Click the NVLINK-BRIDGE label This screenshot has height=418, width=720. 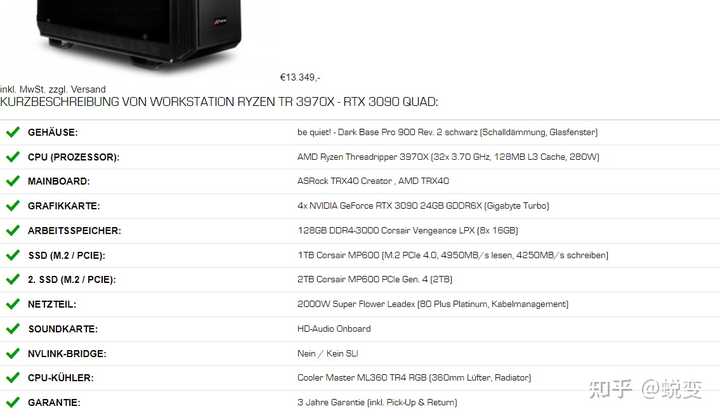click(x=67, y=354)
